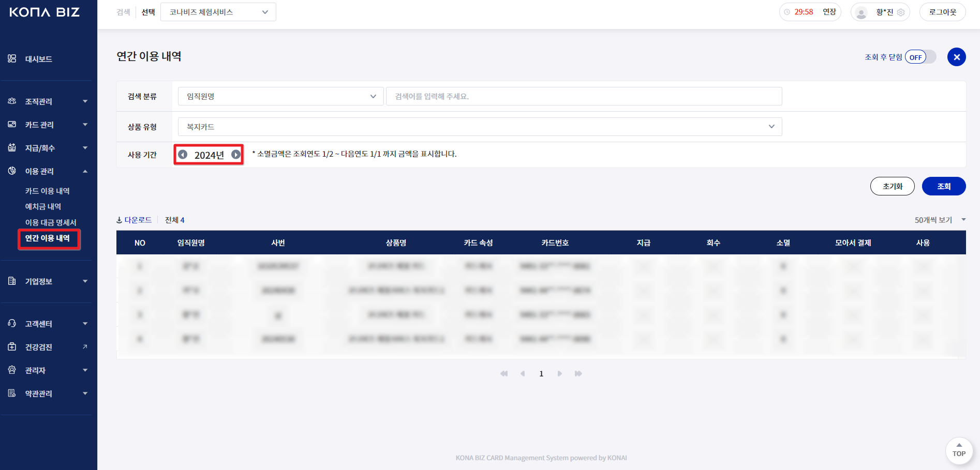Click the 다운로드 link
Screen dimensions: 980x470
138,220
